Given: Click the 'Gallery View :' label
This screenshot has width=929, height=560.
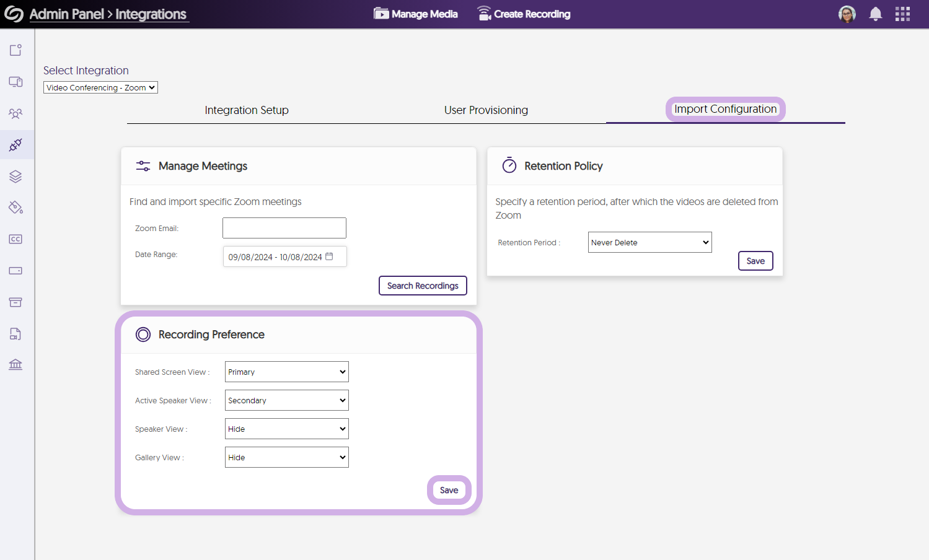Looking at the screenshot, I should click(x=159, y=458).
